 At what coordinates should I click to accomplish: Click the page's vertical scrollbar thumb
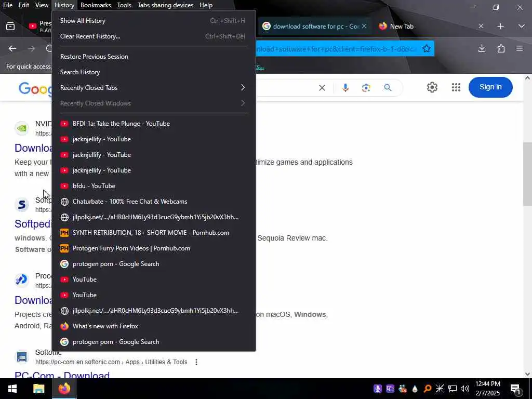(x=527, y=174)
